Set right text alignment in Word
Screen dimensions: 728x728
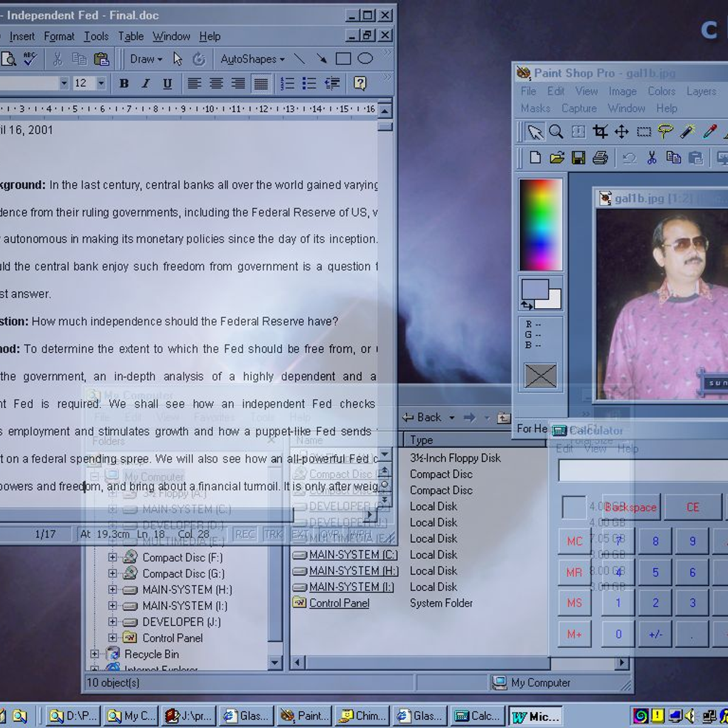[238, 83]
